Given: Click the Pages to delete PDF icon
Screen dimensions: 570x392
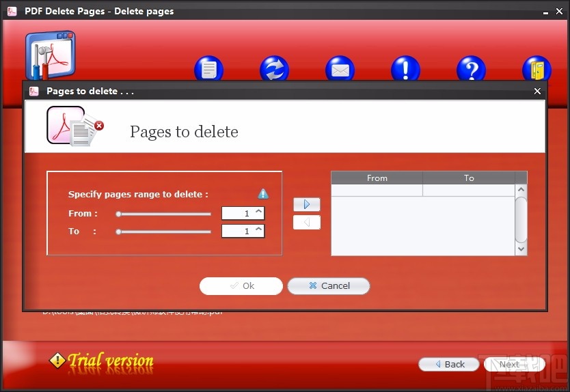Looking at the screenshot, I should [x=75, y=126].
